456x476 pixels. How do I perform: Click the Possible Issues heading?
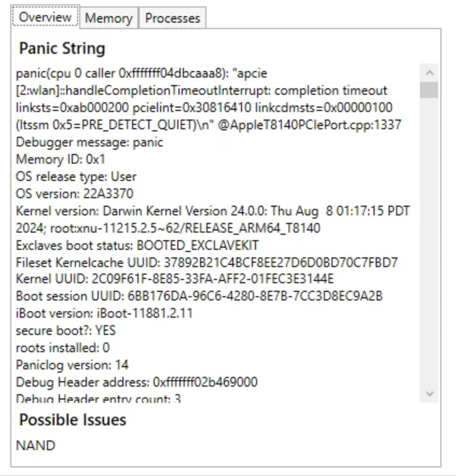(73, 420)
